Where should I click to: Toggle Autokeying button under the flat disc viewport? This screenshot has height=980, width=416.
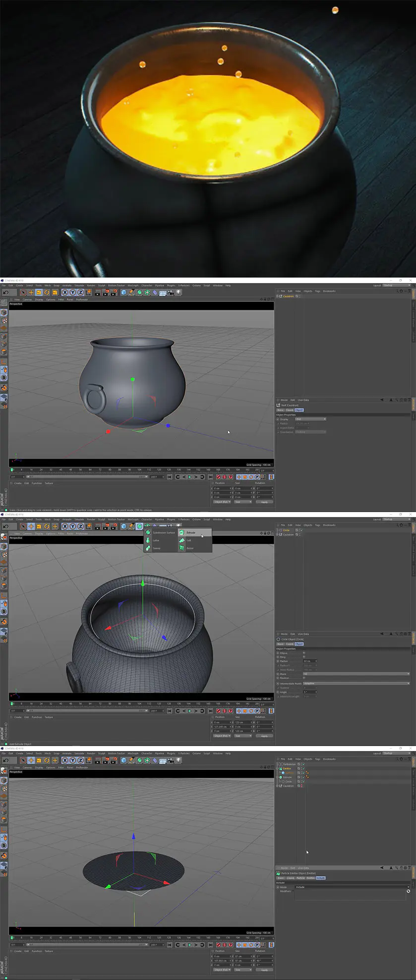224,945
